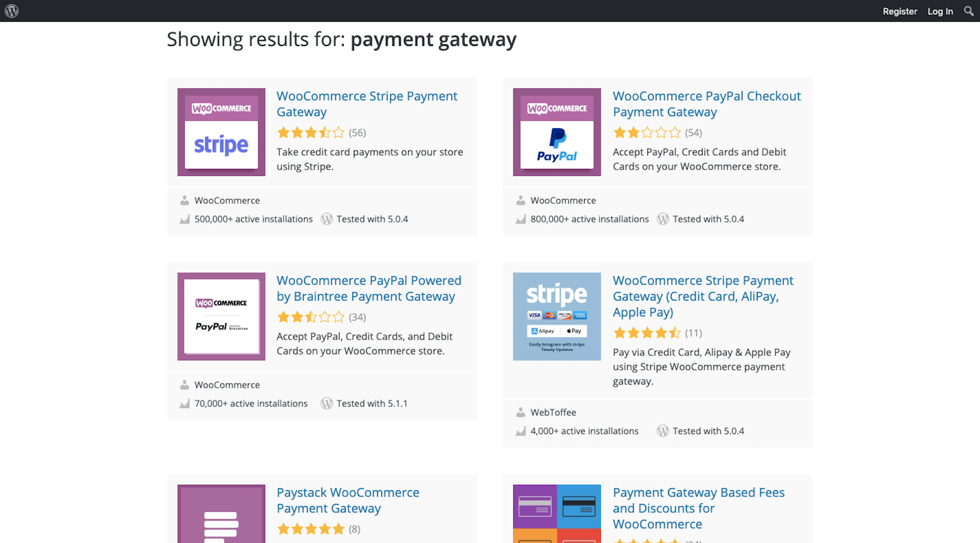The image size is (980, 543).
Task: Open Payment Gateway Based Fees and Discounts title
Action: tap(699, 508)
